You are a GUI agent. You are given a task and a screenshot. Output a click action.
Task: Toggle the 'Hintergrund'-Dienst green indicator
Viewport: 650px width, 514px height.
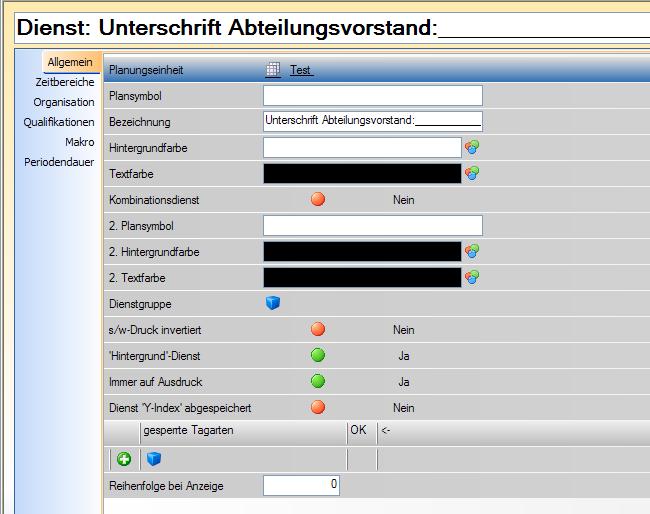tap(318, 355)
